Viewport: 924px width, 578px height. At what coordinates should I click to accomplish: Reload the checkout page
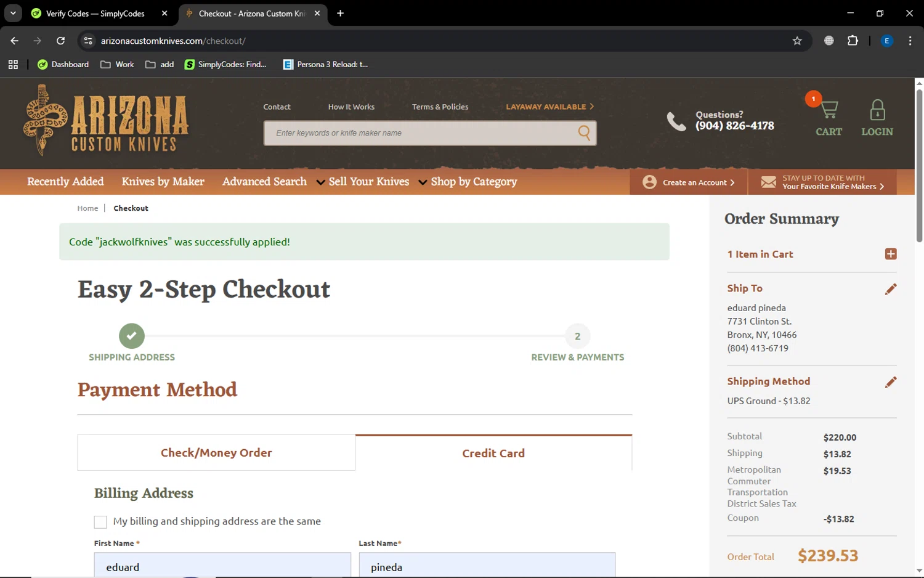(x=60, y=41)
